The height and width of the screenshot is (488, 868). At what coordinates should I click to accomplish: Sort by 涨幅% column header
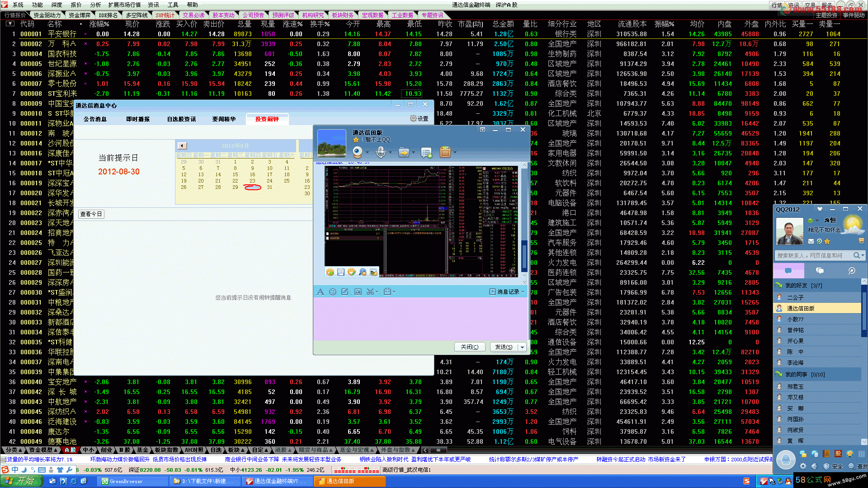pos(99,23)
